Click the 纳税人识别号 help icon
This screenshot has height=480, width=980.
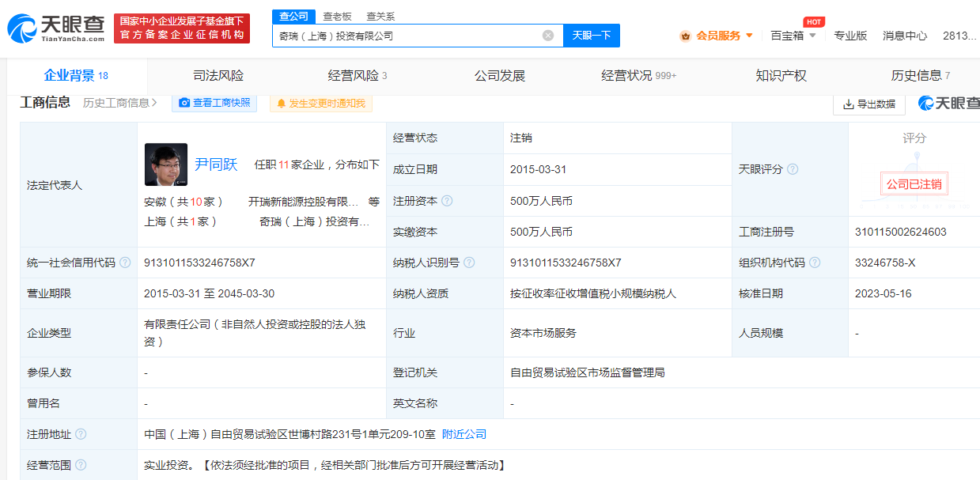(x=469, y=263)
